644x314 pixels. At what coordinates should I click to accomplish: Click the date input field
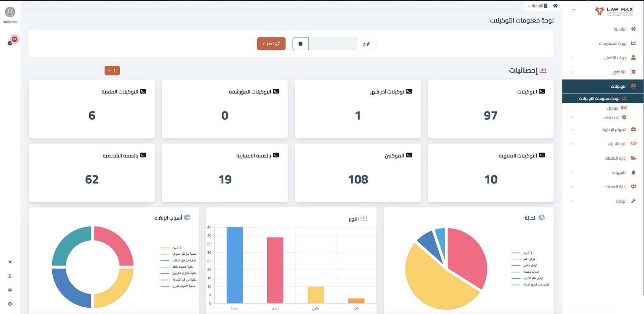pos(332,44)
